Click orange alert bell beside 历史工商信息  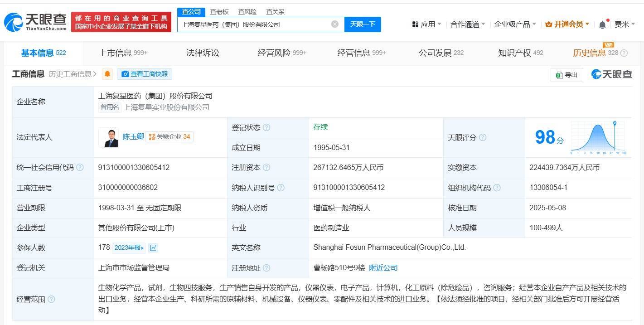(x=107, y=74)
